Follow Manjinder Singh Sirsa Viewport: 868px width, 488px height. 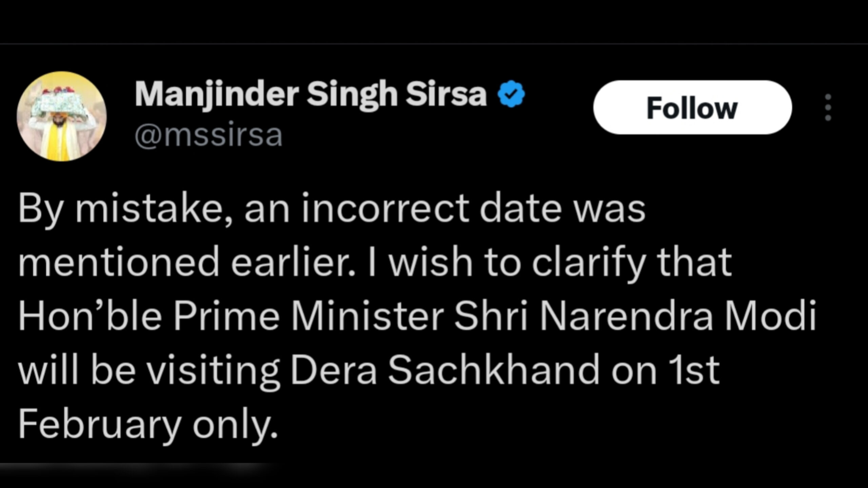692,108
